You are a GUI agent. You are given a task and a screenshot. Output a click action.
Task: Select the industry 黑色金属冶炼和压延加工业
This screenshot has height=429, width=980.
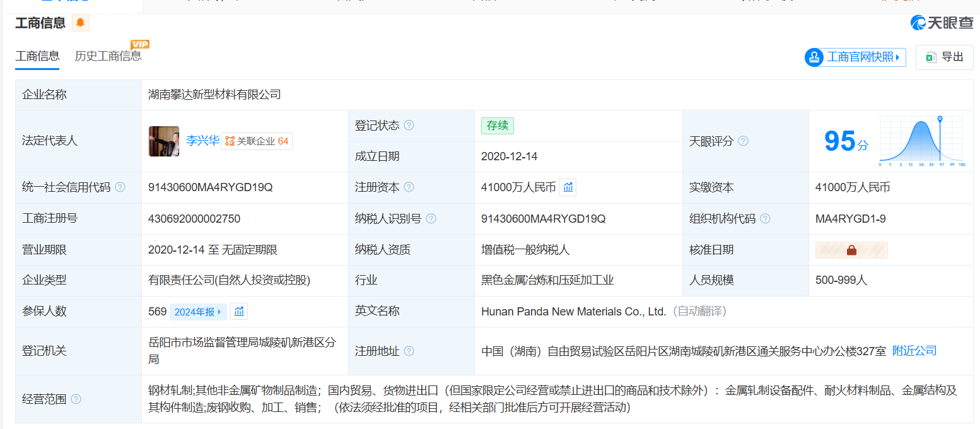[547, 280]
